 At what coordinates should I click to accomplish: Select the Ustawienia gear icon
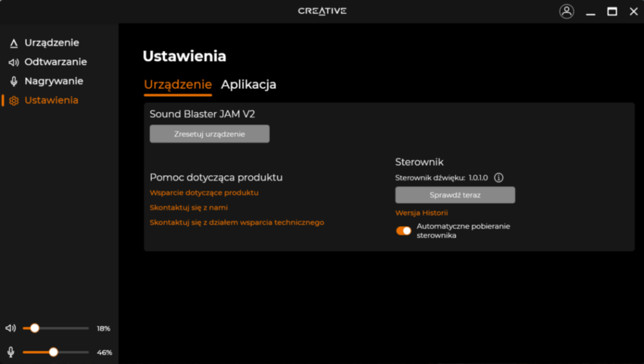(x=14, y=100)
